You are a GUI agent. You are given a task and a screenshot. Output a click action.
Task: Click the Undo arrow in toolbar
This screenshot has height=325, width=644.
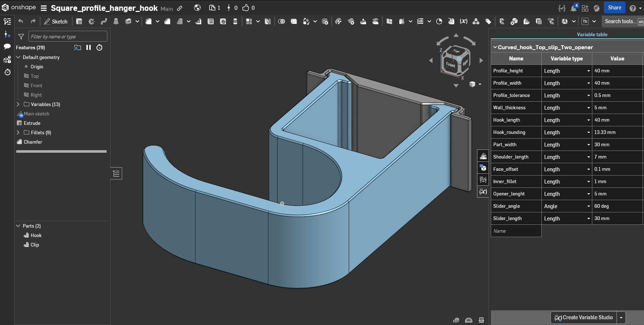click(21, 22)
